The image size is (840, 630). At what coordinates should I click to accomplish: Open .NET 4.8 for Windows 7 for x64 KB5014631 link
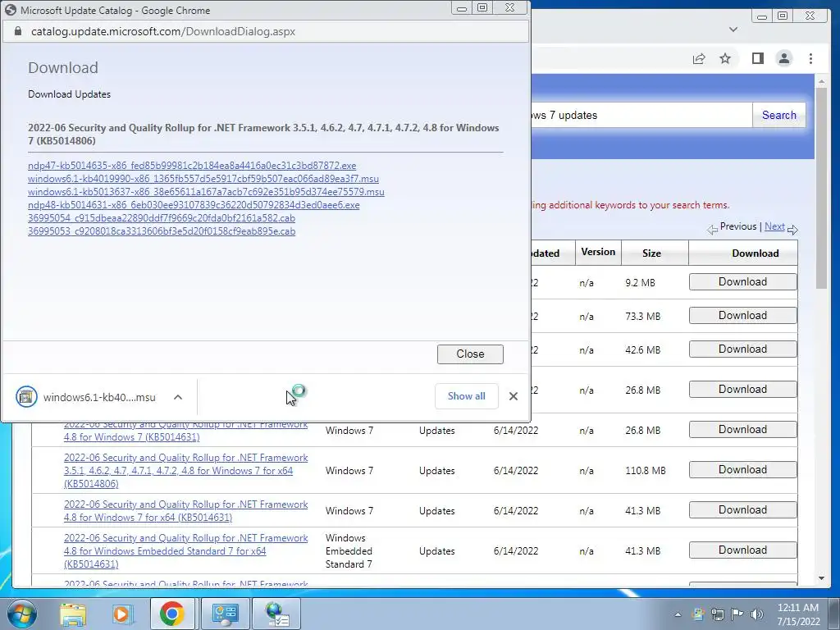pyautogui.click(x=186, y=511)
